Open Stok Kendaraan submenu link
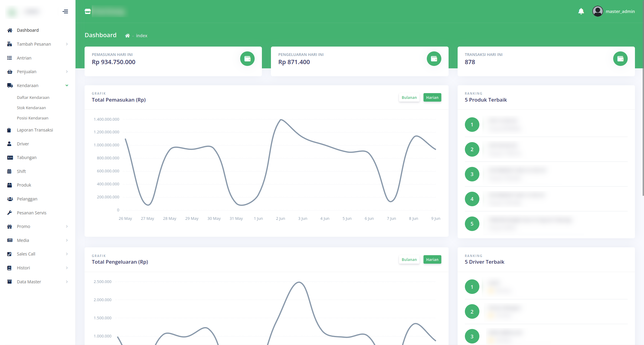 tap(31, 108)
